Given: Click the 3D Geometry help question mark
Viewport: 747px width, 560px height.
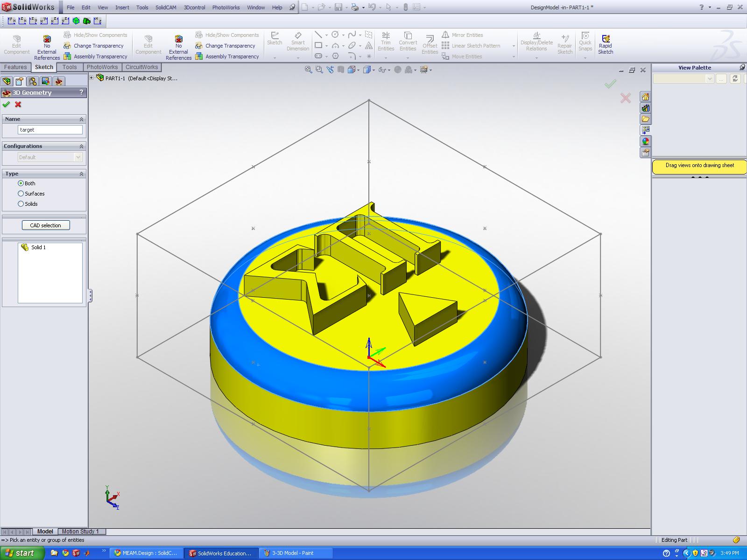Looking at the screenshot, I should coord(81,92).
